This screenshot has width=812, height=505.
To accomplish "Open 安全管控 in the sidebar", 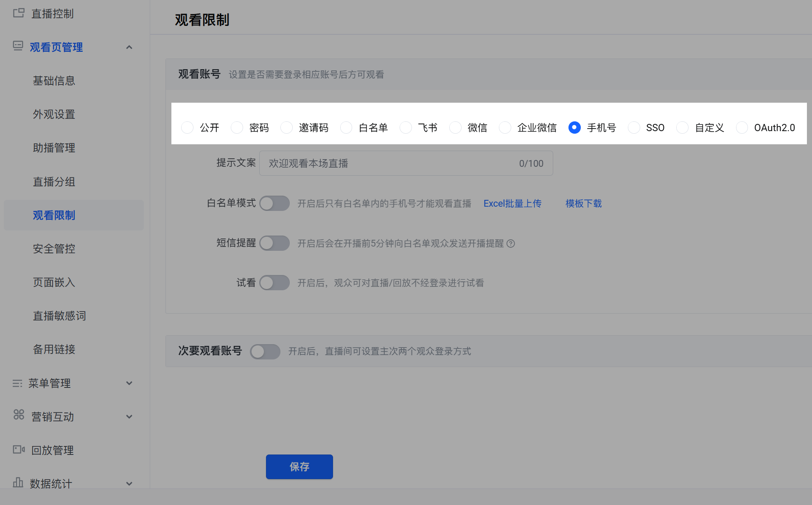I will 54,249.
